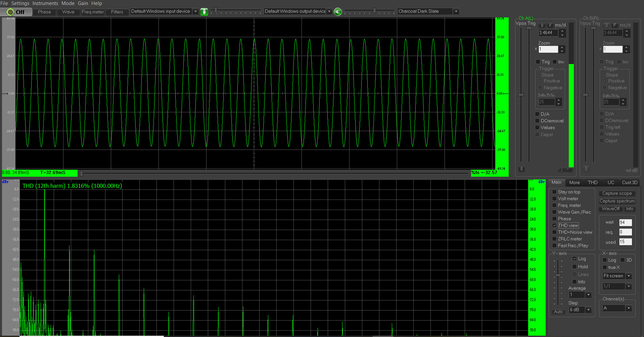Click the Filters toolbar button
Image resolution: width=644 pixels, height=337 pixels.
pos(117,12)
